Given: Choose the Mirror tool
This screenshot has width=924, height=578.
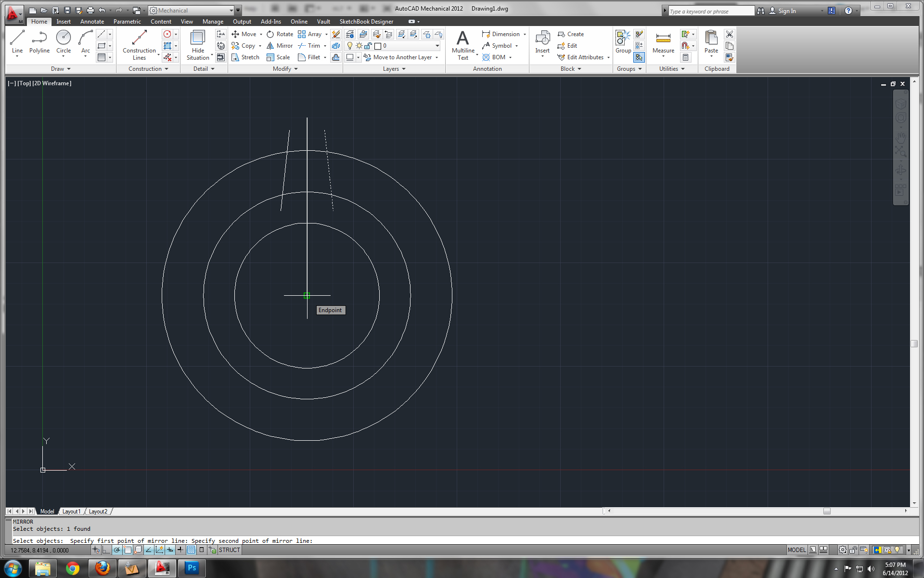Looking at the screenshot, I should [280, 46].
